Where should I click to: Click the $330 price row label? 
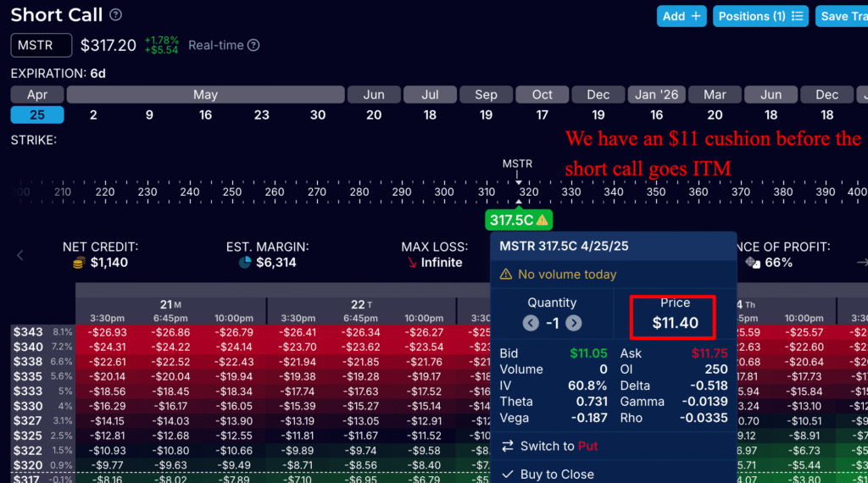[28, 406]
